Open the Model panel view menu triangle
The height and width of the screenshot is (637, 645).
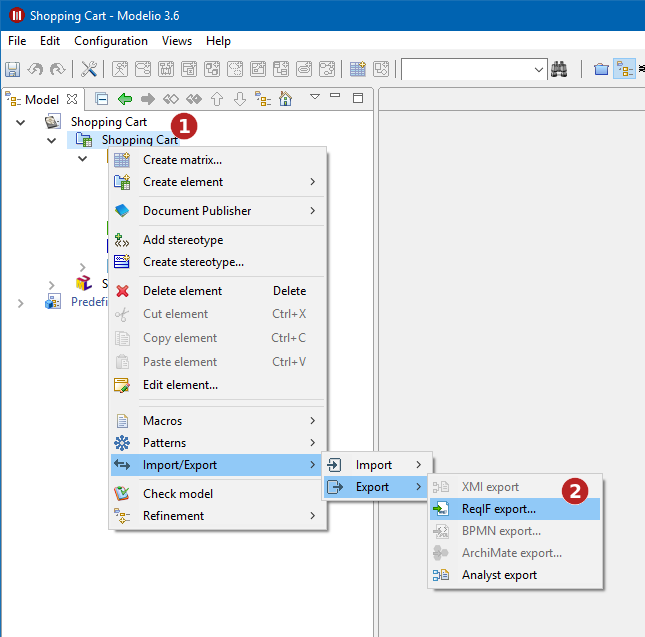(315, 97)
